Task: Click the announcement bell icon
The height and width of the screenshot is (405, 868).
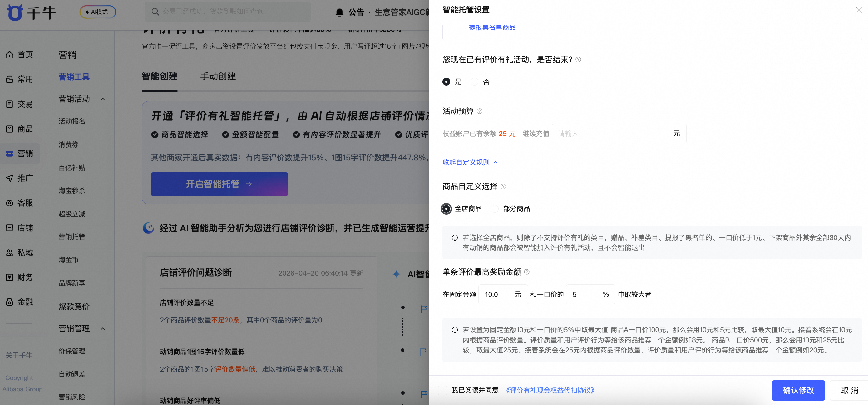Action: tap(339, 12)
